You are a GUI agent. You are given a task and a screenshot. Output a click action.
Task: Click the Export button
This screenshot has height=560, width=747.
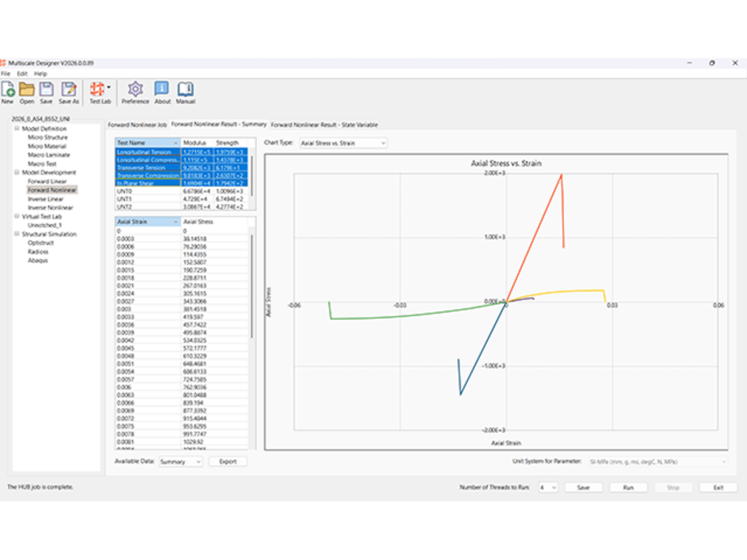pos(228,461)
